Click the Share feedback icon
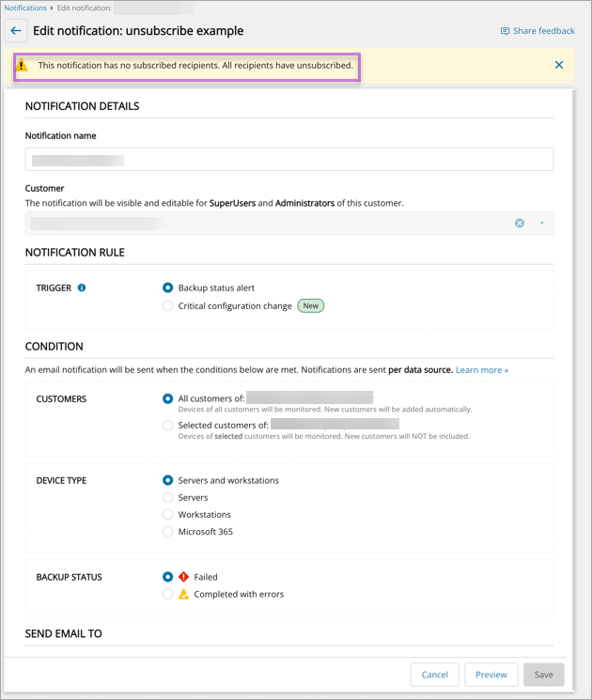 point(505,31)
